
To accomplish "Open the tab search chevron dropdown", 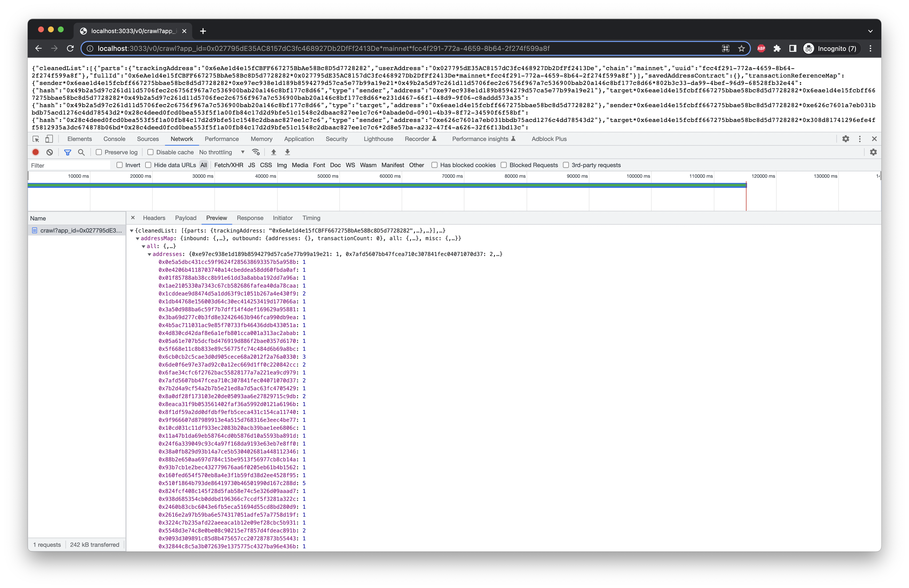I will (x=870, y=31).
